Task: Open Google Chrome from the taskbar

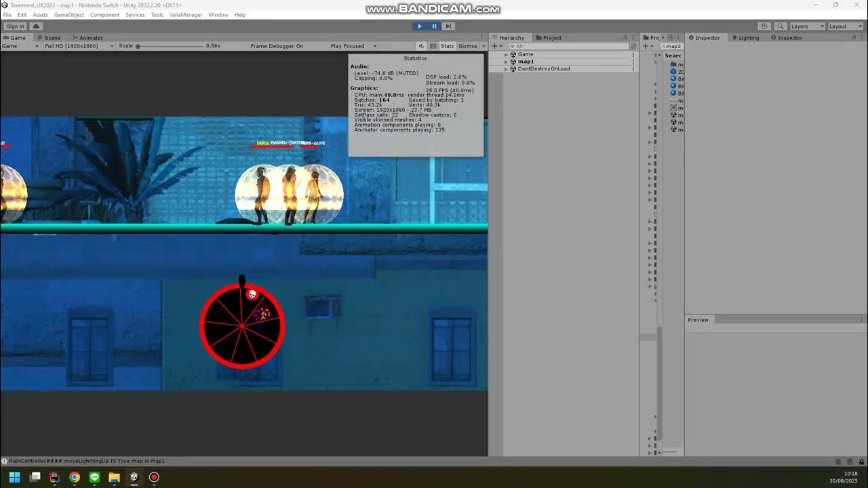Action: (x=75, y=477)
